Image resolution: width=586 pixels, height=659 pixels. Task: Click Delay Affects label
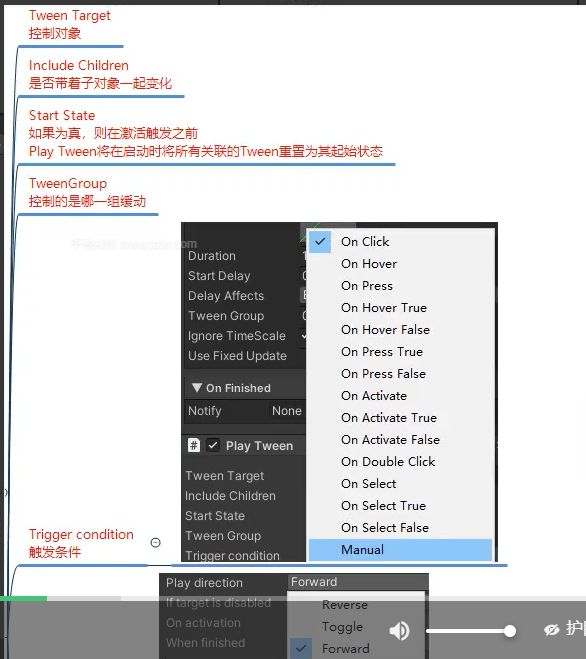[x=226, y=295]
